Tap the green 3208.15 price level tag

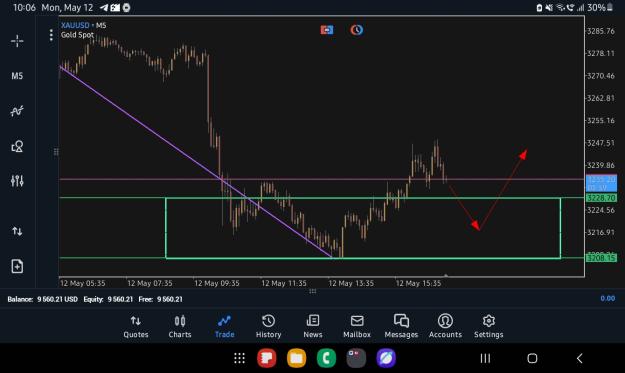coord(601,258)
